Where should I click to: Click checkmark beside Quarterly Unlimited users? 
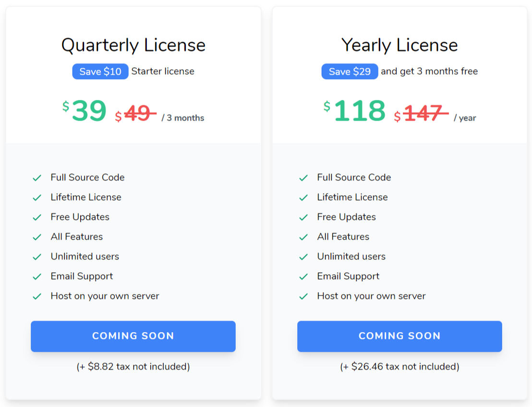(37, 257)
